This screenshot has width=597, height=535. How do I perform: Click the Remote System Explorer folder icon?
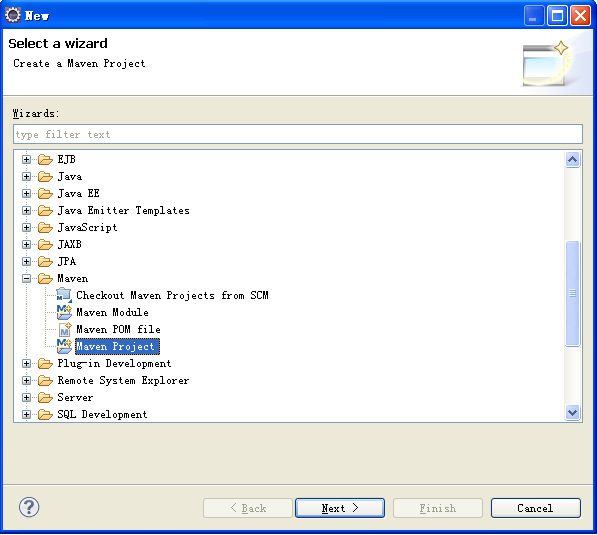45,380
